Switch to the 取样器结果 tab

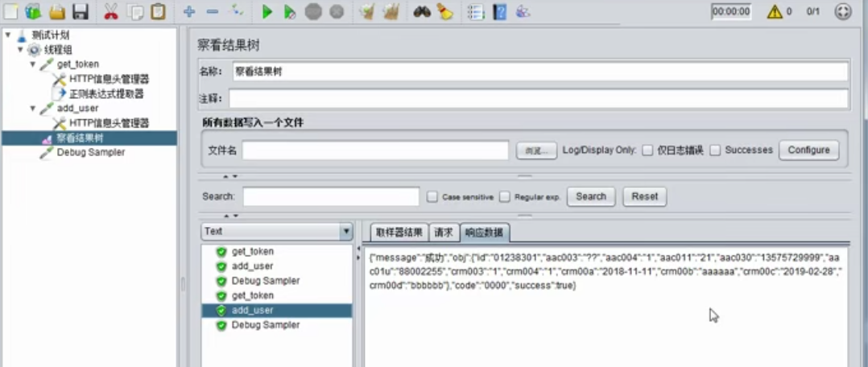pos(399,233)
